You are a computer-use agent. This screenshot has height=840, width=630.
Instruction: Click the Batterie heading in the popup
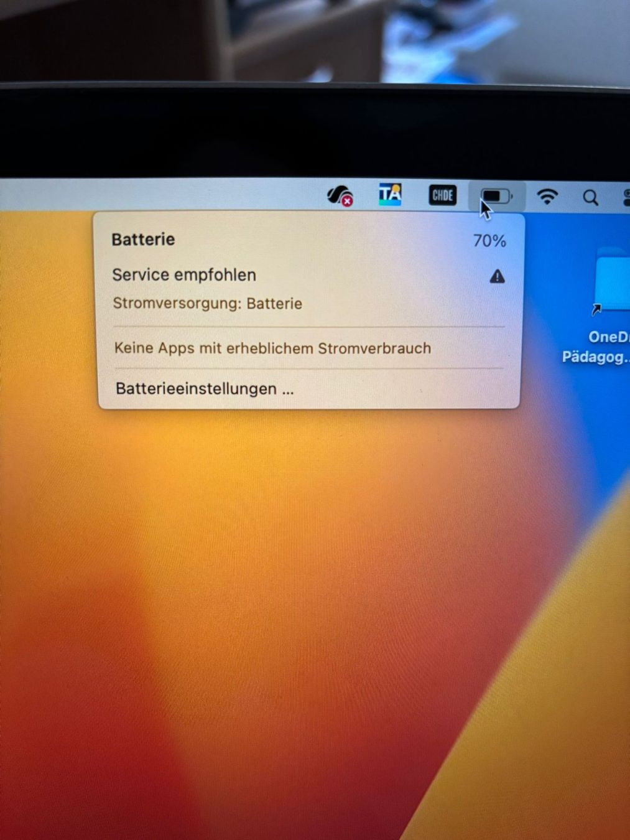[143, 240]
